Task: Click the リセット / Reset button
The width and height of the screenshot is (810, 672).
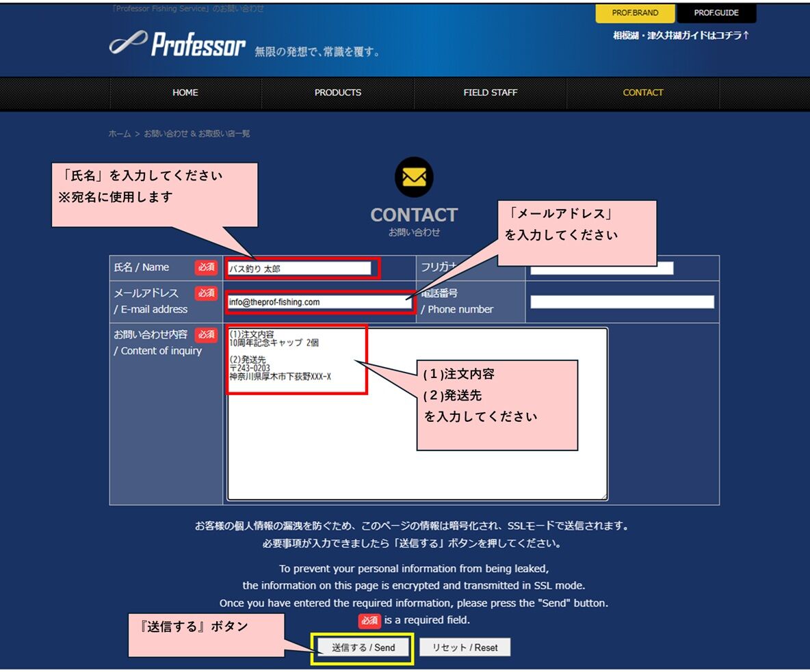Action: (465, 647)
